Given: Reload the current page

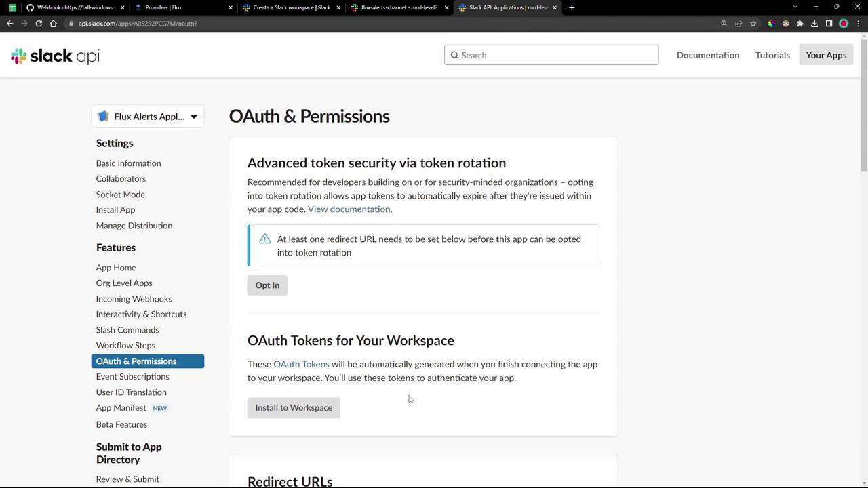Looking at the screenshot, I should 39,24.
